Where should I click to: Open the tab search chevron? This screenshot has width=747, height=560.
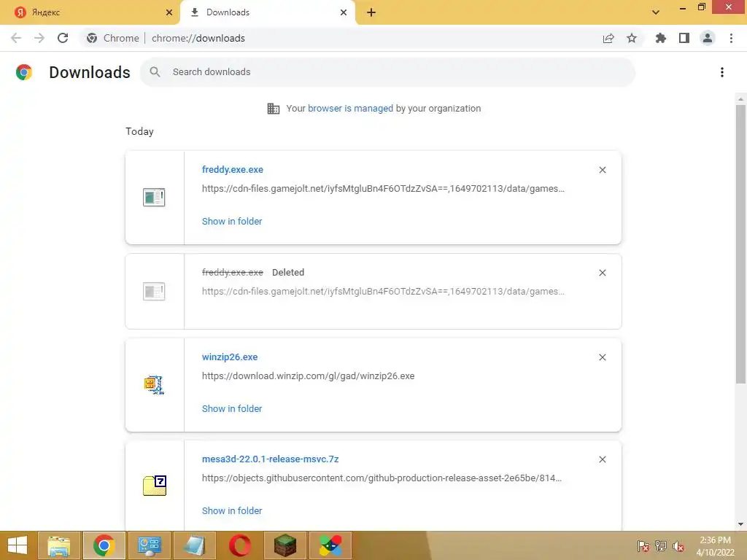[x=656, y=12]
